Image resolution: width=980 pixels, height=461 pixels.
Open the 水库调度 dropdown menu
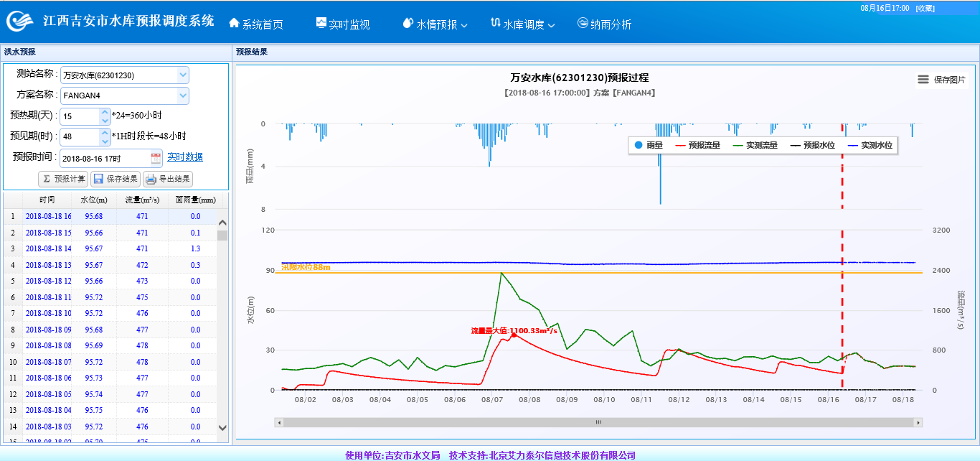tap(522, 24)
